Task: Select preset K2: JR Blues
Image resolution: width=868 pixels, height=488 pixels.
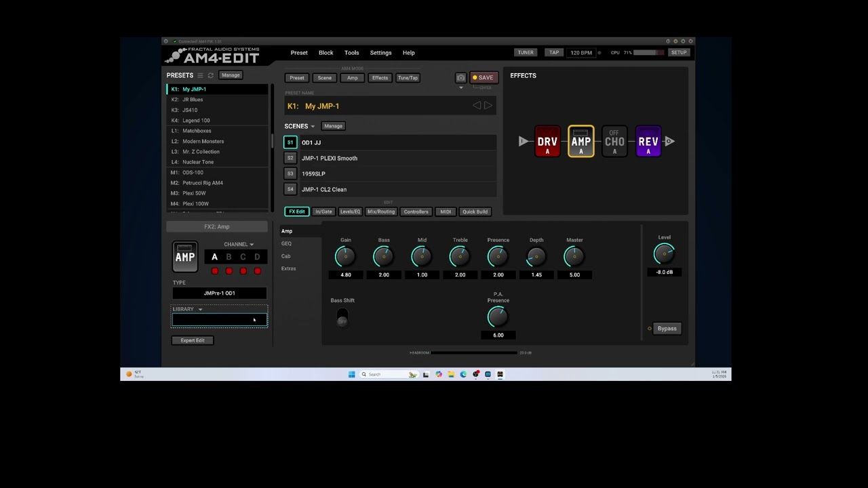Action: [218, 100]
